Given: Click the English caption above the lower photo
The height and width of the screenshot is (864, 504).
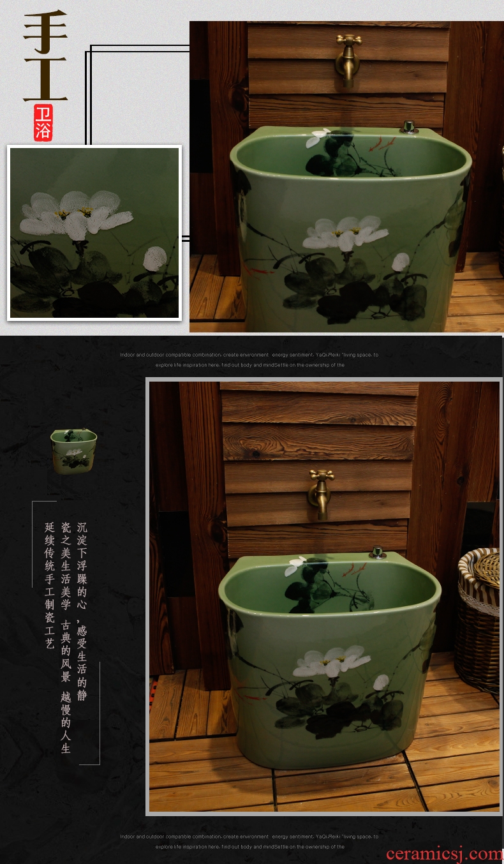Looking at the screenshot, I should click(x=249, y=360).
